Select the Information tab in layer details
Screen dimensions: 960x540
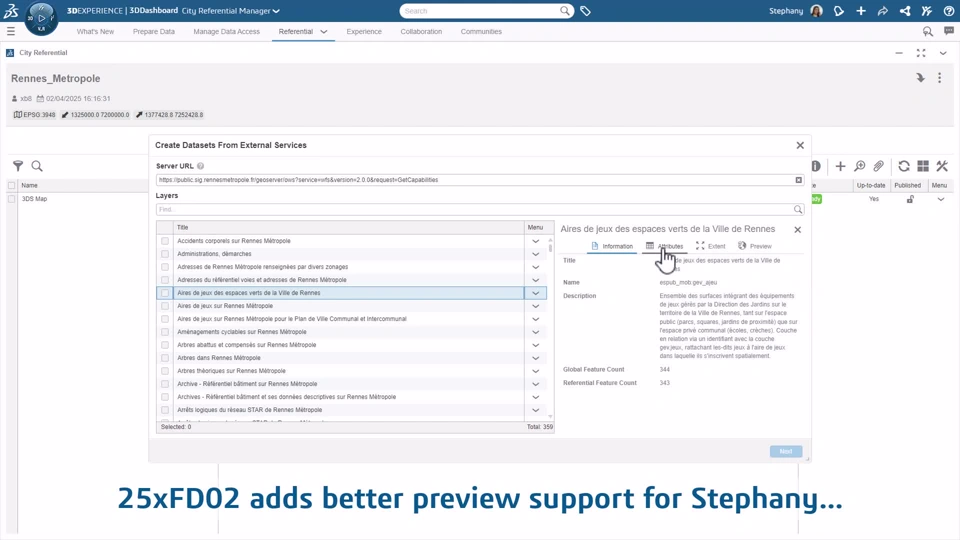[x=612, y=246]
